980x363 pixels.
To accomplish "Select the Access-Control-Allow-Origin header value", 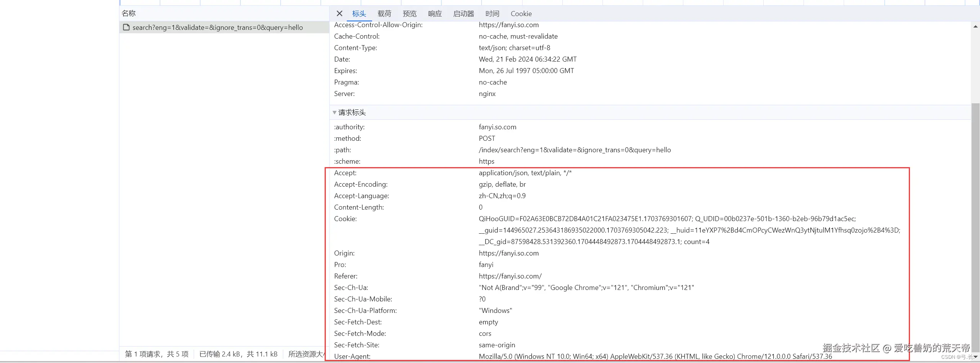I will tap(508, 25).
